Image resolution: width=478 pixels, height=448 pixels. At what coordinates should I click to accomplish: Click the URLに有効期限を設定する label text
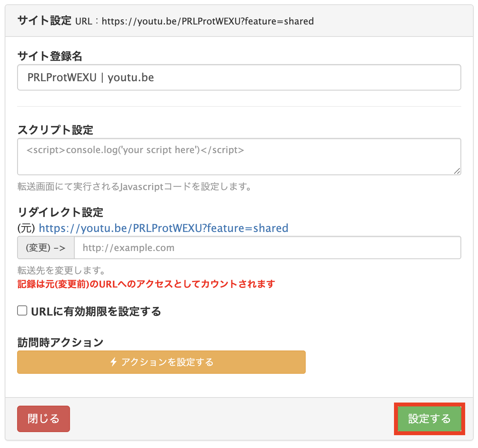tap(96, 312)
